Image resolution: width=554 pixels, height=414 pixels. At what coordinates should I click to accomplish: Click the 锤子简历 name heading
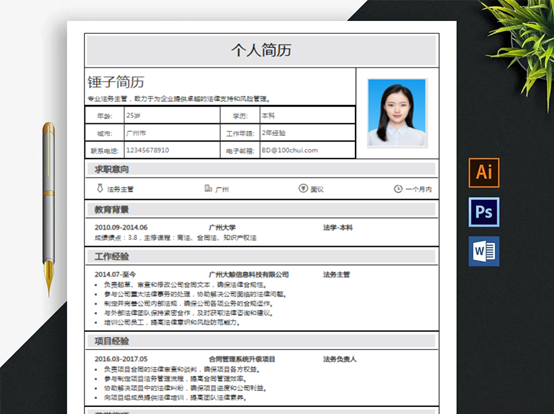pyautogui.click(x=116, y=82)
